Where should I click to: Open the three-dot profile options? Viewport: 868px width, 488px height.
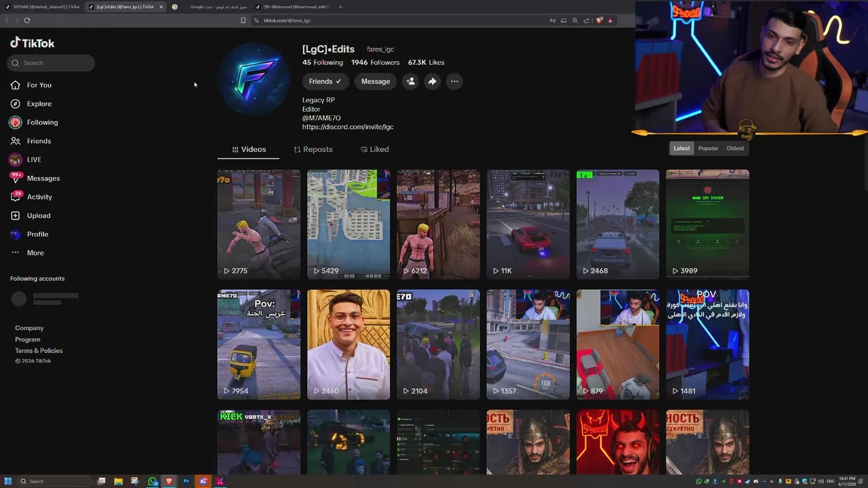[x=454, y=81]
